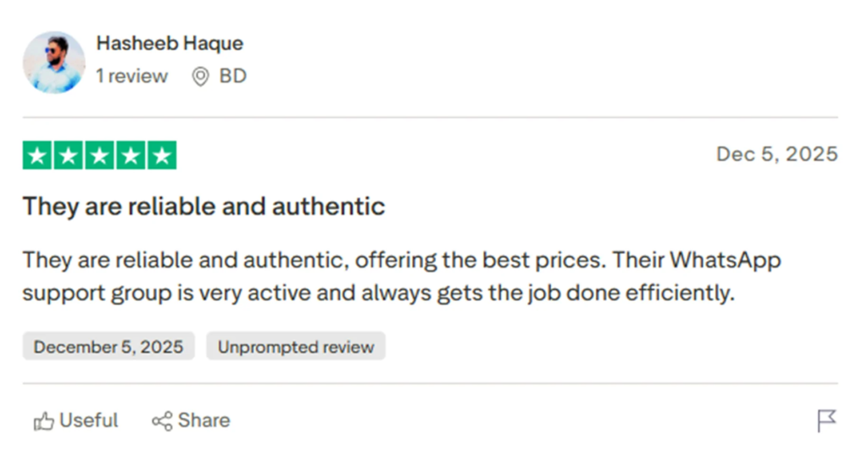Click the fourth green star
This screenshot has width=868, height=451.
(131, 155)
